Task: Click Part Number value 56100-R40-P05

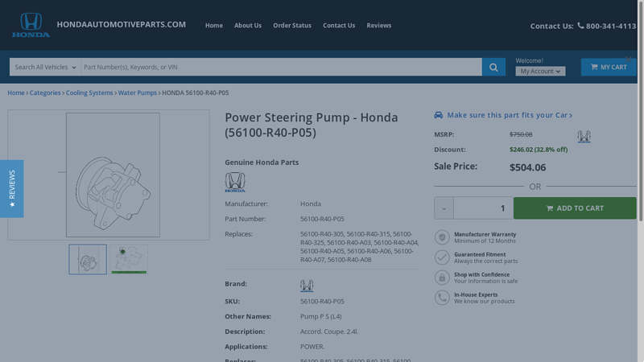Action: pyautogui.click(x=322, y=219)
